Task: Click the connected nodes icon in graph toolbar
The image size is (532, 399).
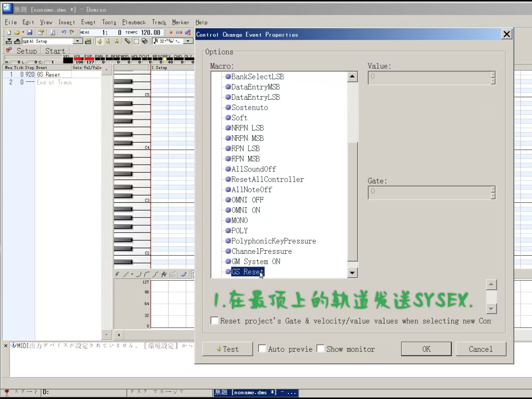Action: [x=184, y=274]
